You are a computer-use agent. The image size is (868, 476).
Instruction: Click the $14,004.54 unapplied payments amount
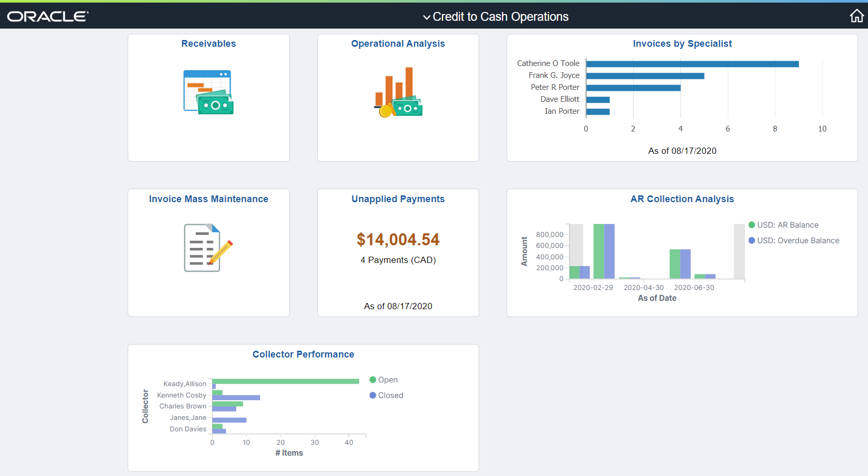(x=398, y=240)
